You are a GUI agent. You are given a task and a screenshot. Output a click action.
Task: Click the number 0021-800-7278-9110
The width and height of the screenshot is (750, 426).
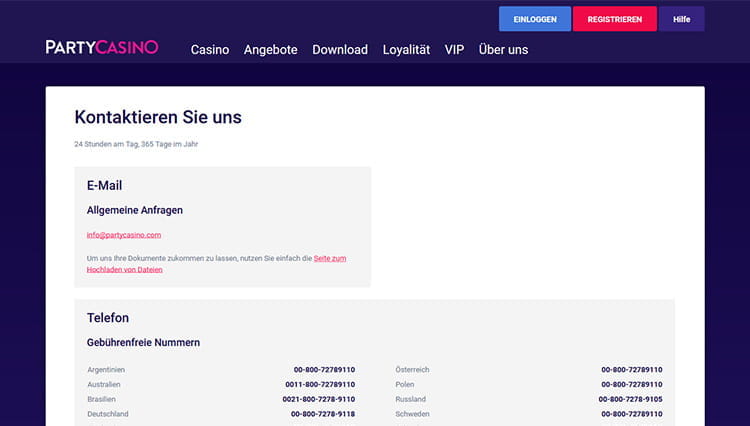(x=319, y=399)
